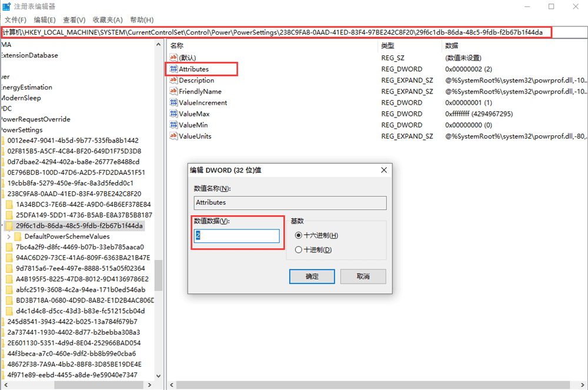This screenshot has width=588, height=390.
Task: Select the FriendlyName entry icon
Action: point(173,91)
